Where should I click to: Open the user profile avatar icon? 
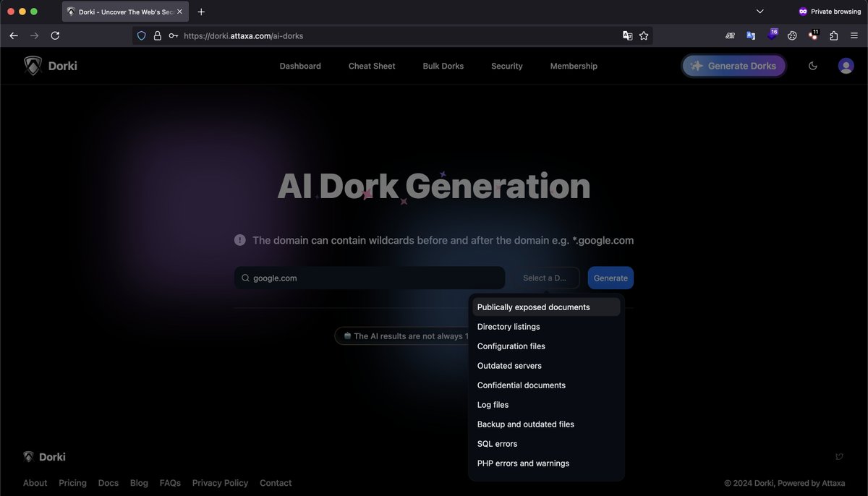[x=846, y=65]
